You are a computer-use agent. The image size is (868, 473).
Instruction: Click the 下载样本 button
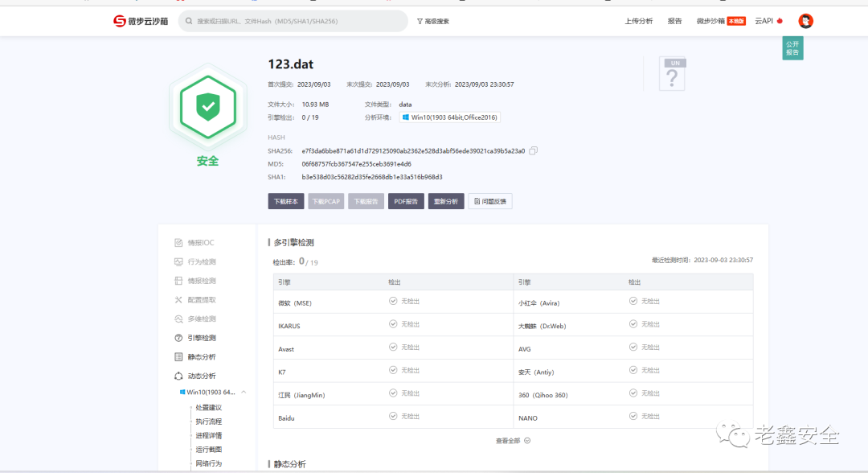pos(286,202)
